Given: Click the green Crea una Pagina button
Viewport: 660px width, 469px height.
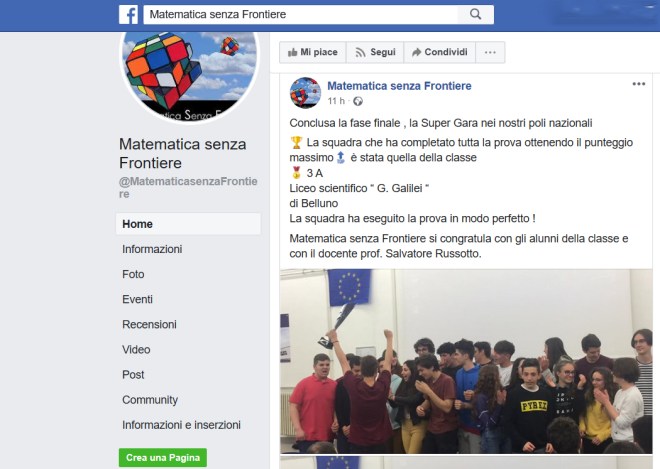Looking at the screenshot, I should 163,458.
